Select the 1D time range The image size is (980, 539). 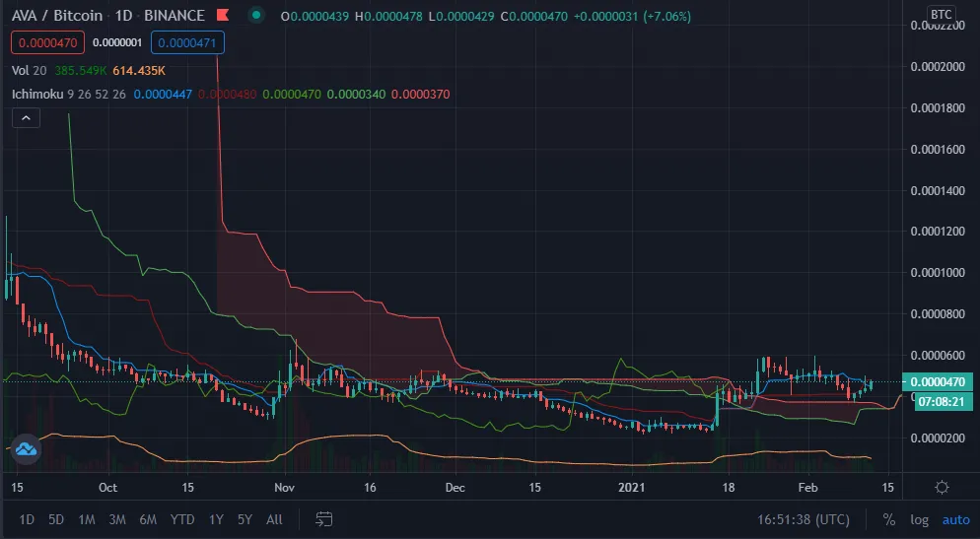pyautogui.click(x=27, y=519)
